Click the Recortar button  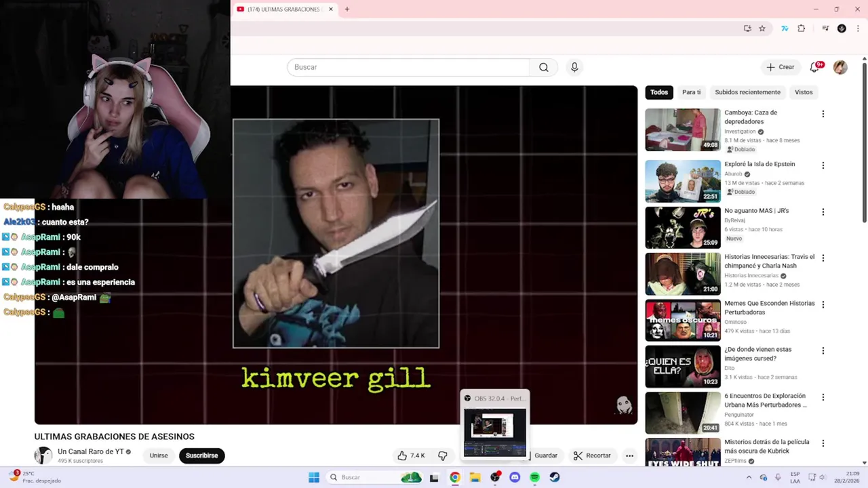tap(592, 455)
